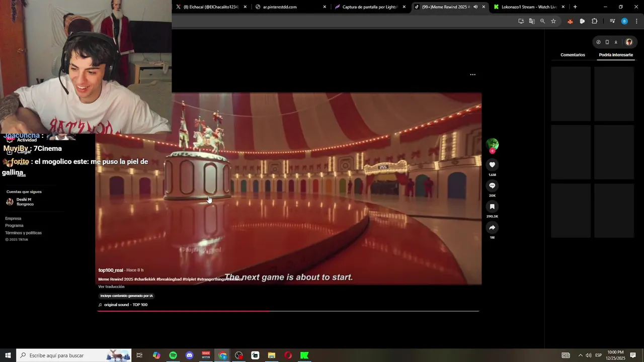Image resolution: width=644 pixels, height=362 pixels.
Task: Click the AI-generated content label
Action: [x=126, y=296]
